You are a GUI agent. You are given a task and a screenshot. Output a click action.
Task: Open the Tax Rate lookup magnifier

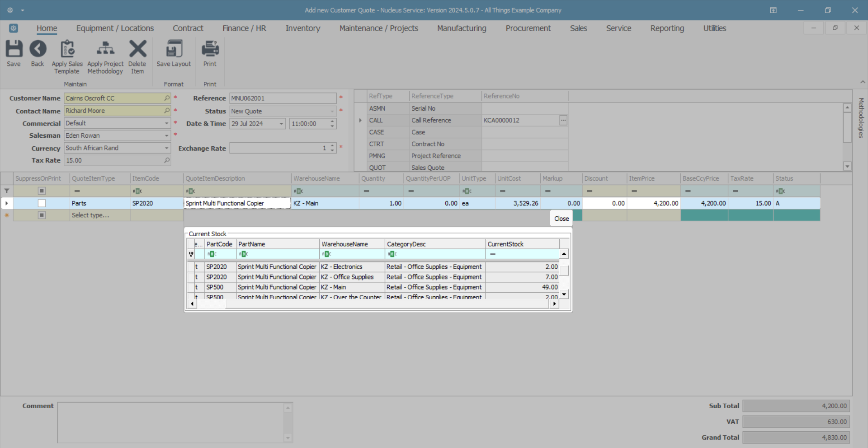[x=167, y=160]
